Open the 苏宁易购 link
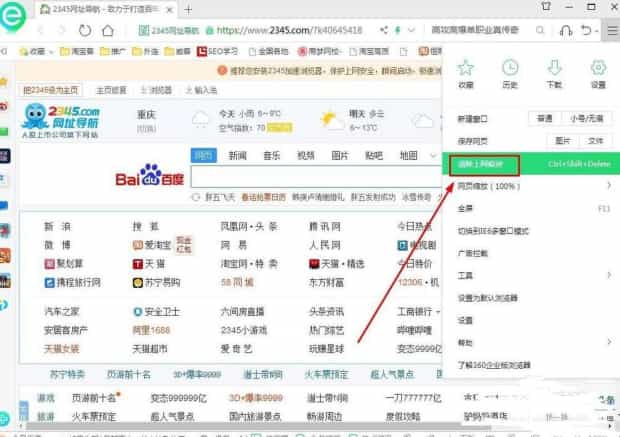The width and height of the screenshot is (620, 437). pyautogui.click(x=156, y=282)
